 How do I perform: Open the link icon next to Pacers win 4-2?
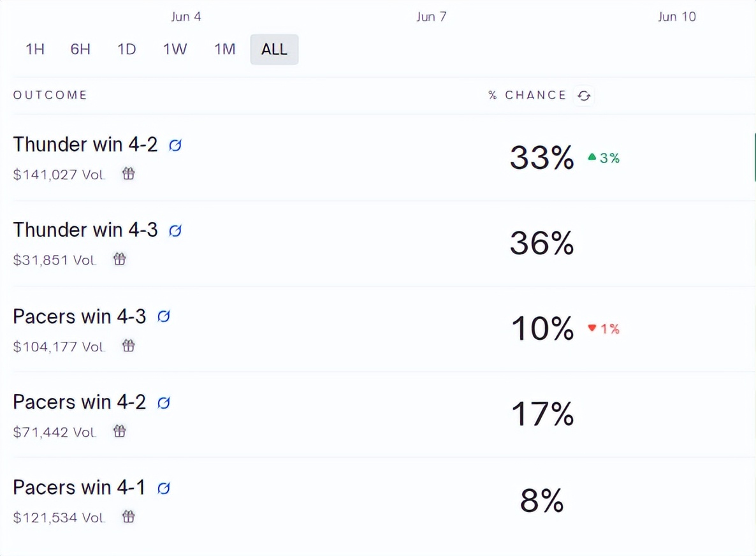(x=163, y=402)
